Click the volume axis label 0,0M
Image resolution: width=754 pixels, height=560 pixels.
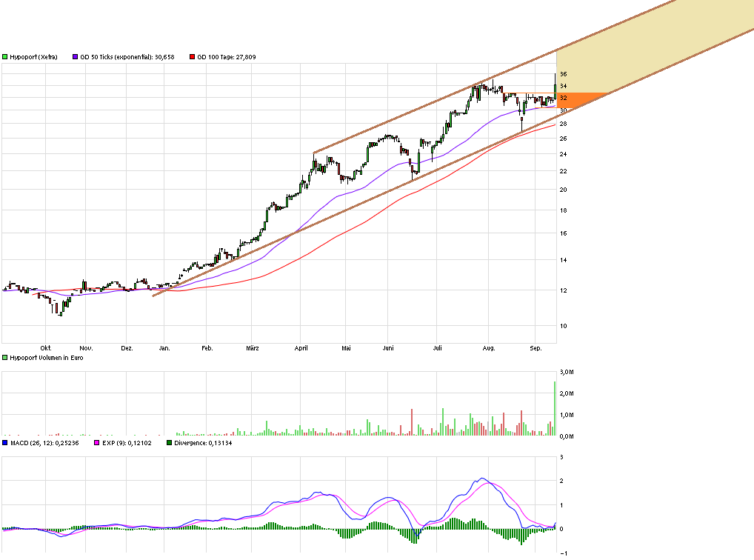[x=567, y=436]
